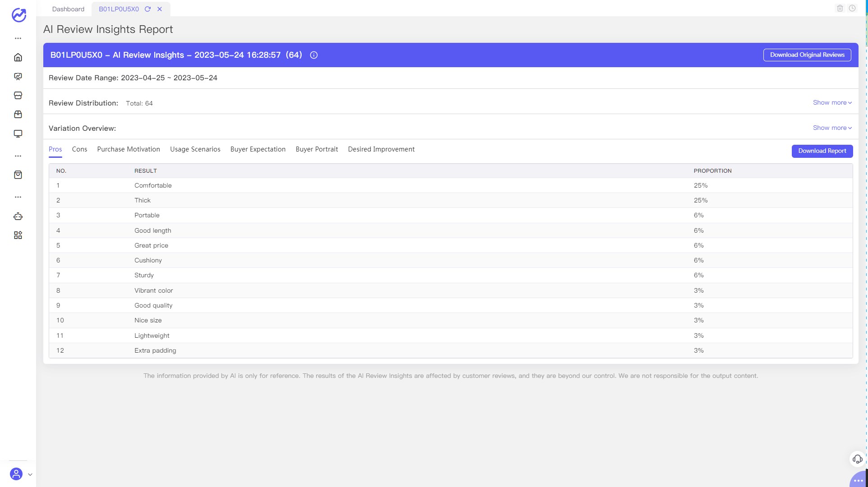Expand Show more for Variation Overview

tap(832, 128)
